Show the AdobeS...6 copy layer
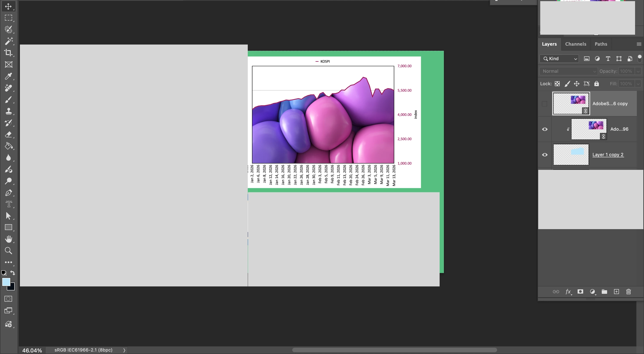Screen dimensions: 644x354 pos(544,104)
